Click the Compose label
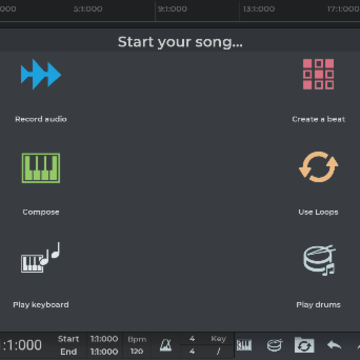 (41, 212)
